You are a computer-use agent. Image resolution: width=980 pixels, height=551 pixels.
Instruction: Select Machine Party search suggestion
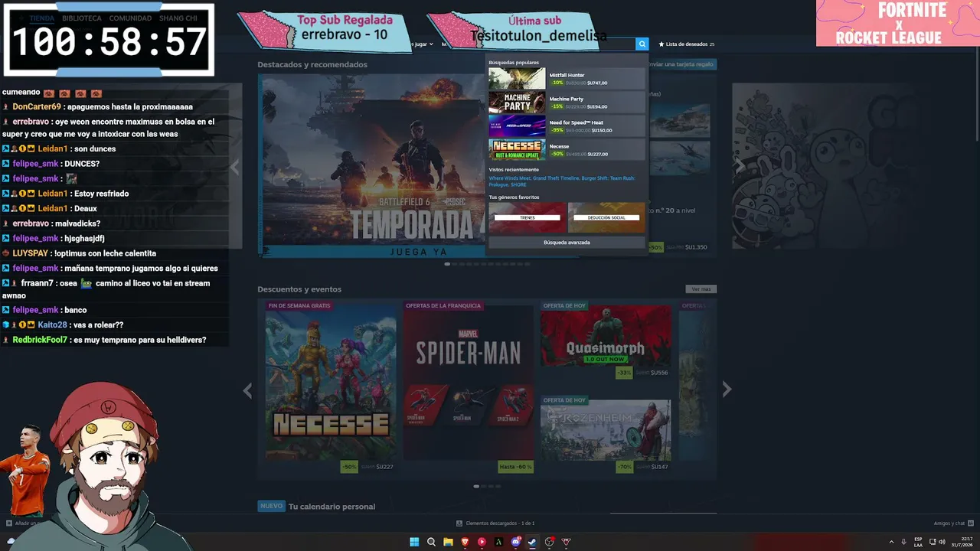[567, 103]
